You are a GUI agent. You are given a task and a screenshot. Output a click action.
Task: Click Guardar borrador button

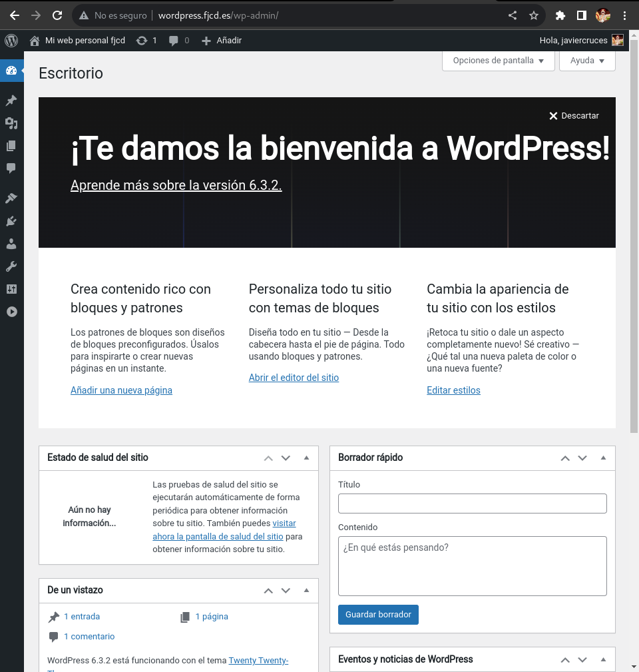[x=378, y=615]
